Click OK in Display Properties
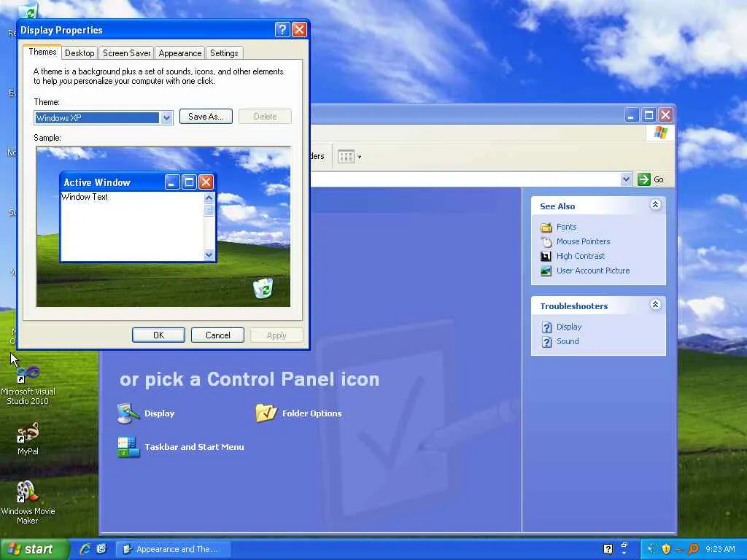The width and height of the screenshot is (747, 560). [158, 335]
